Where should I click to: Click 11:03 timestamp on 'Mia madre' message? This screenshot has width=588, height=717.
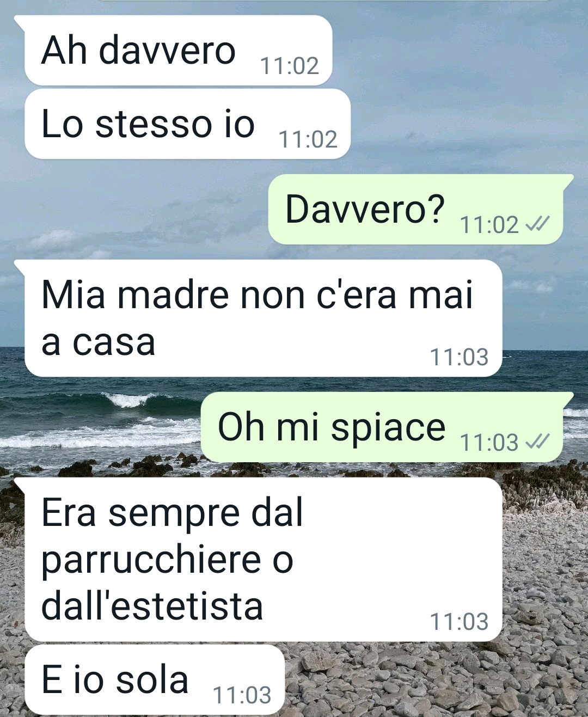[460, 357]
